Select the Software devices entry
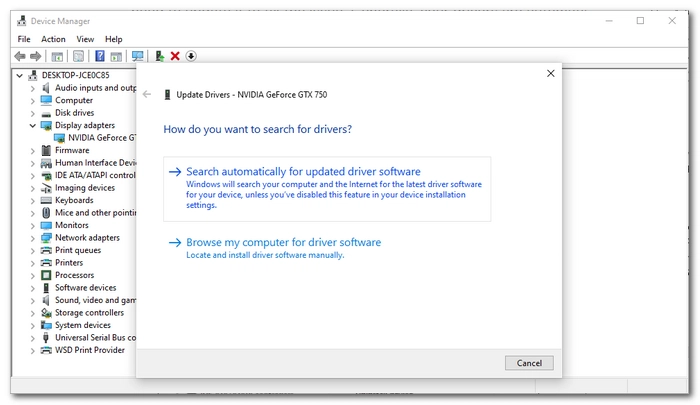Image resolution: width=700 pixels, height=405 pixels. (85, 288)
